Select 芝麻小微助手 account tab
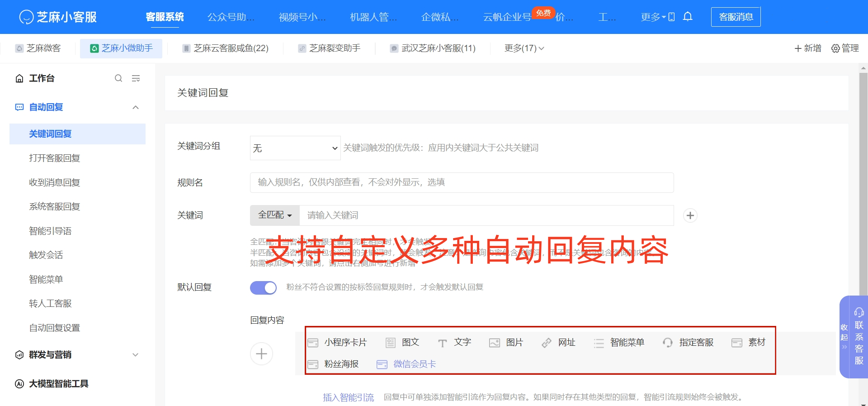 coord(121,48)
